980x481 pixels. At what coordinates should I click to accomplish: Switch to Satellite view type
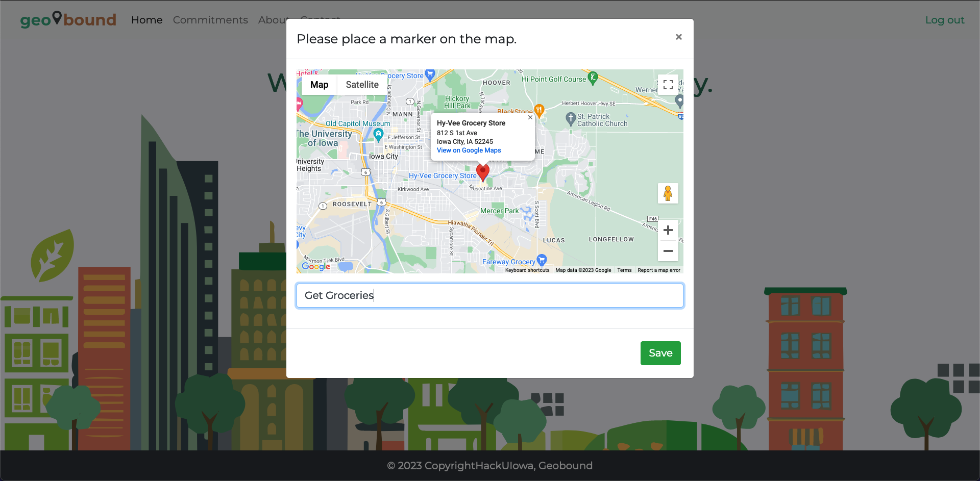pos(362,85)
